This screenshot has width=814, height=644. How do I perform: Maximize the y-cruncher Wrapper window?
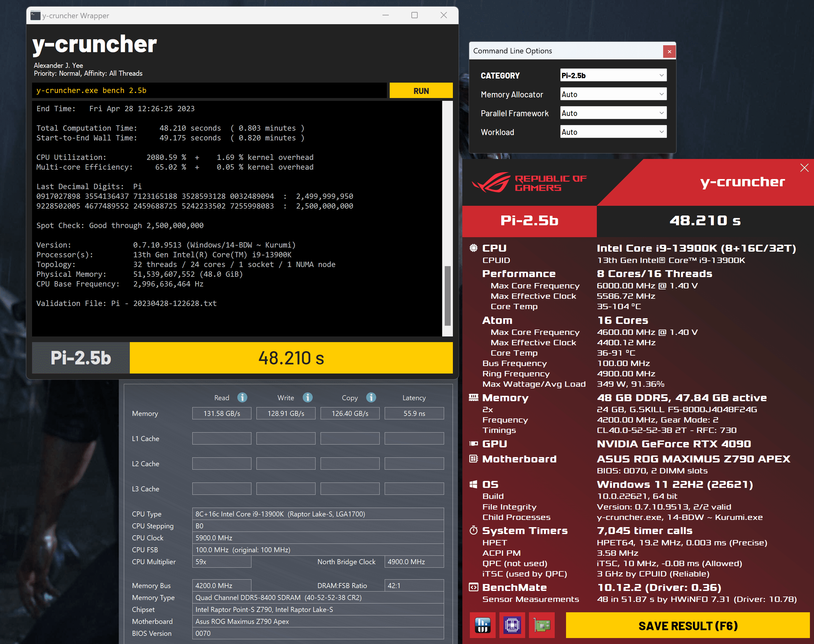[414, 15]
